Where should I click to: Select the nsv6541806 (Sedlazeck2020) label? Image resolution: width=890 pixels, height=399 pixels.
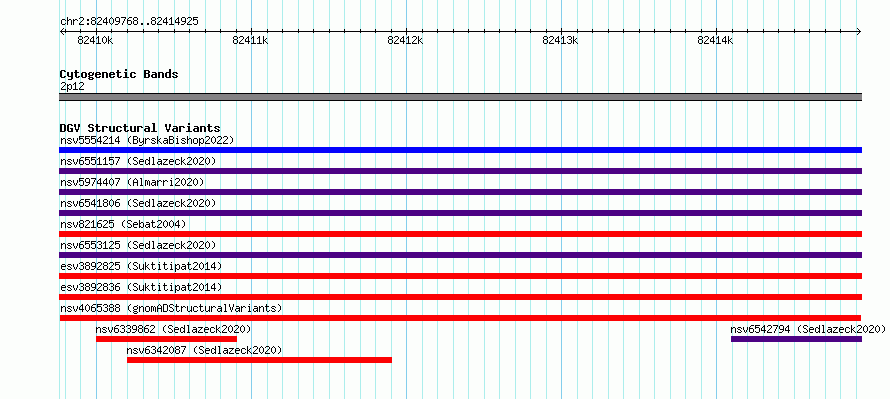(138, 203)
